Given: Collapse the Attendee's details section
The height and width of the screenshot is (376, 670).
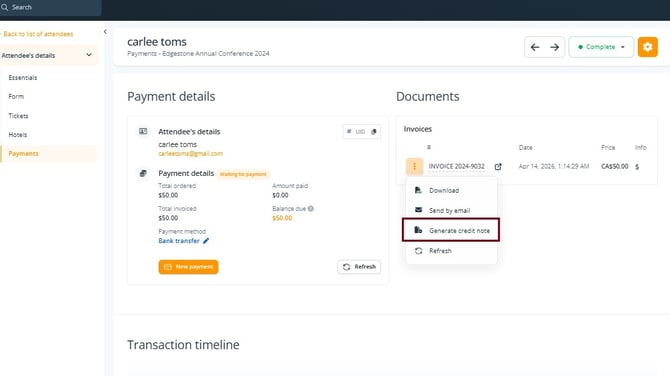Looking at the screenshot, I should pos(49,55).
